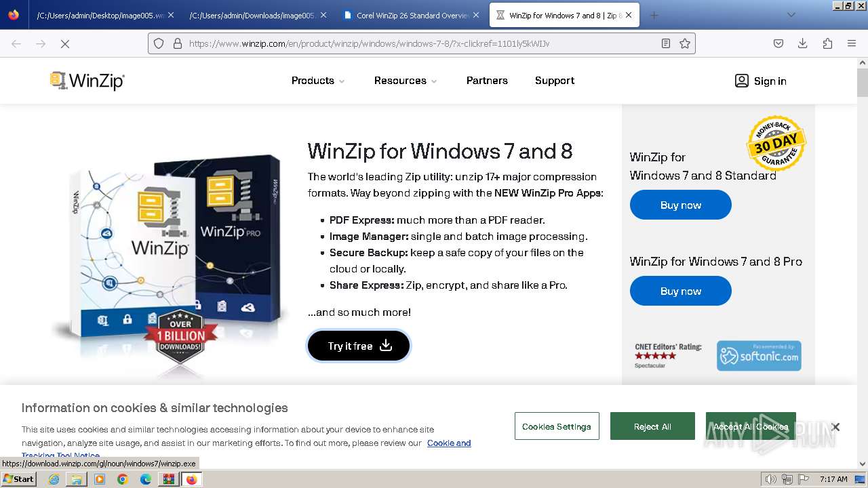Click the 'Share Express:' bullet text
The width and height of the screenshot is (868, 488).
[x=366, y=285]
